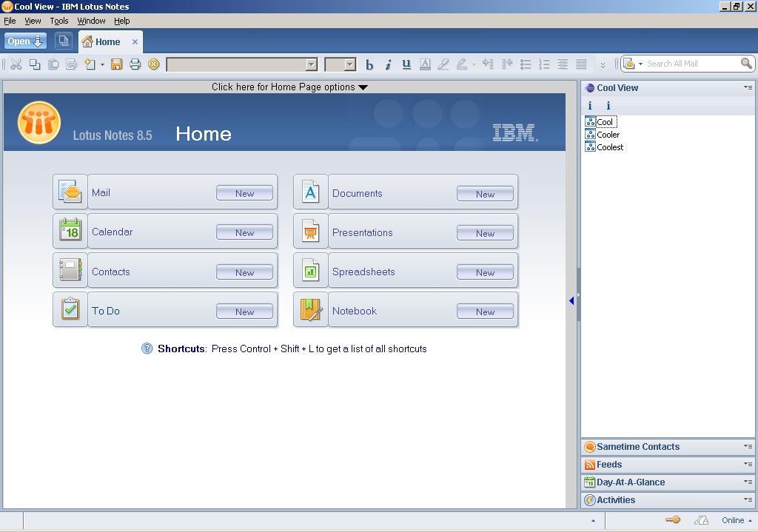Expand Home Page options
This screenshot has width=758, height=532.
(x=289, y=87)
